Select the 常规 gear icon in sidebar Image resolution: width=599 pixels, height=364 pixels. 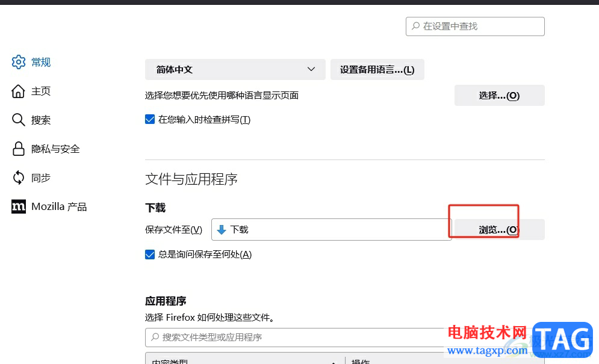(19, 62)
